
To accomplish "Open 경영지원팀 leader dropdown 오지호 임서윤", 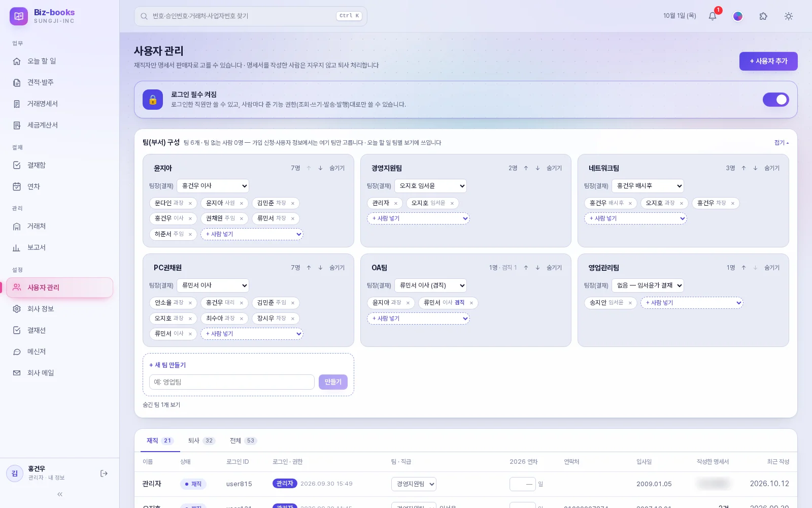I will (430, 186).
